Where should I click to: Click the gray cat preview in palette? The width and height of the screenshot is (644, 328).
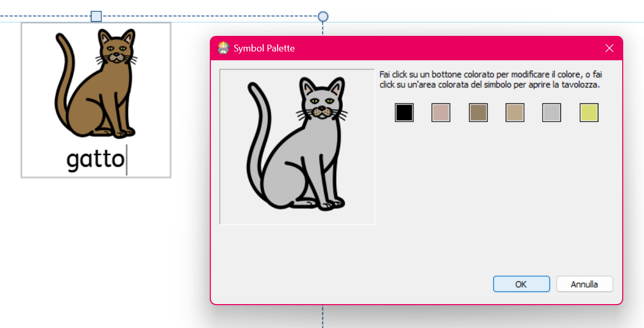(x=297, y=147)
